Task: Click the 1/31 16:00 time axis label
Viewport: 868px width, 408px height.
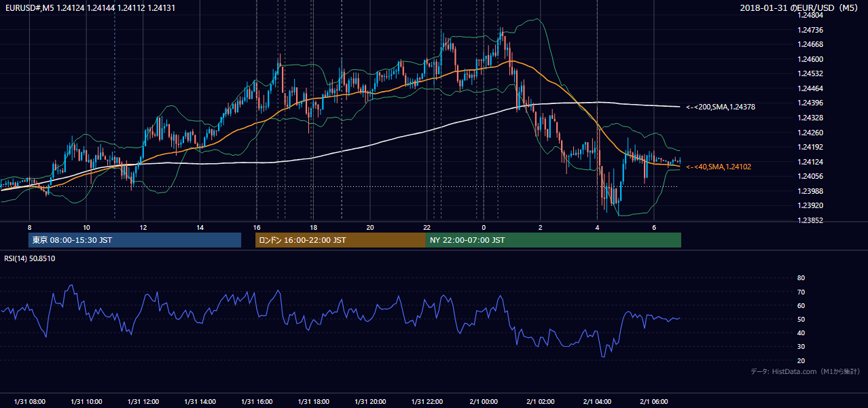Action: 256,402
